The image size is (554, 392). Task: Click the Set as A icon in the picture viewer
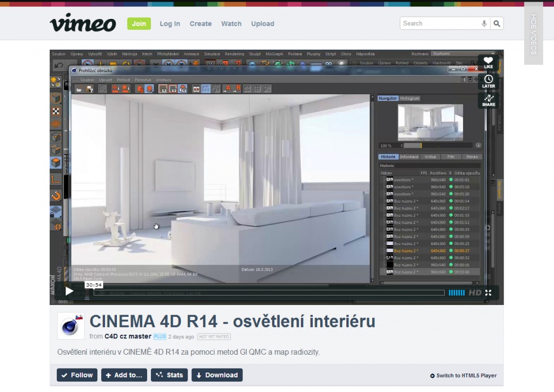click(227, 89)
